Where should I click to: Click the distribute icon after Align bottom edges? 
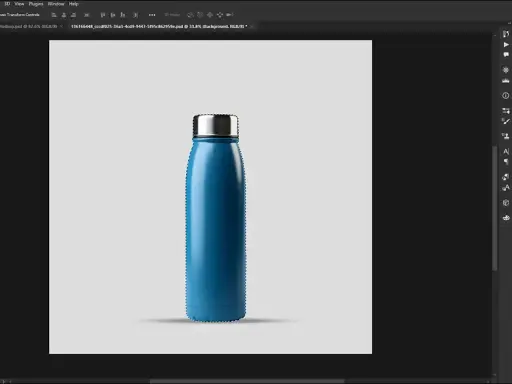point(135,15)
